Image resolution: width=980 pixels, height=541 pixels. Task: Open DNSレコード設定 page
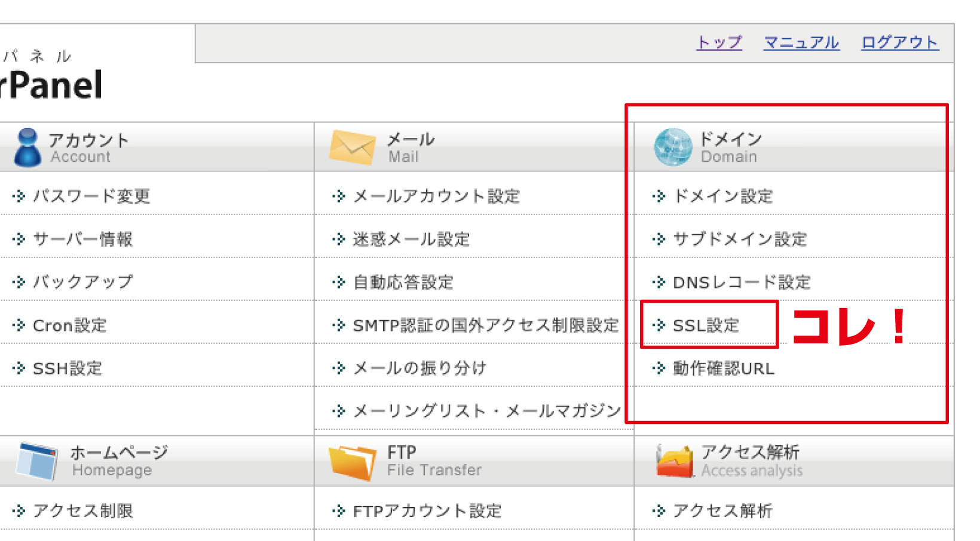(x=741, y=282)
